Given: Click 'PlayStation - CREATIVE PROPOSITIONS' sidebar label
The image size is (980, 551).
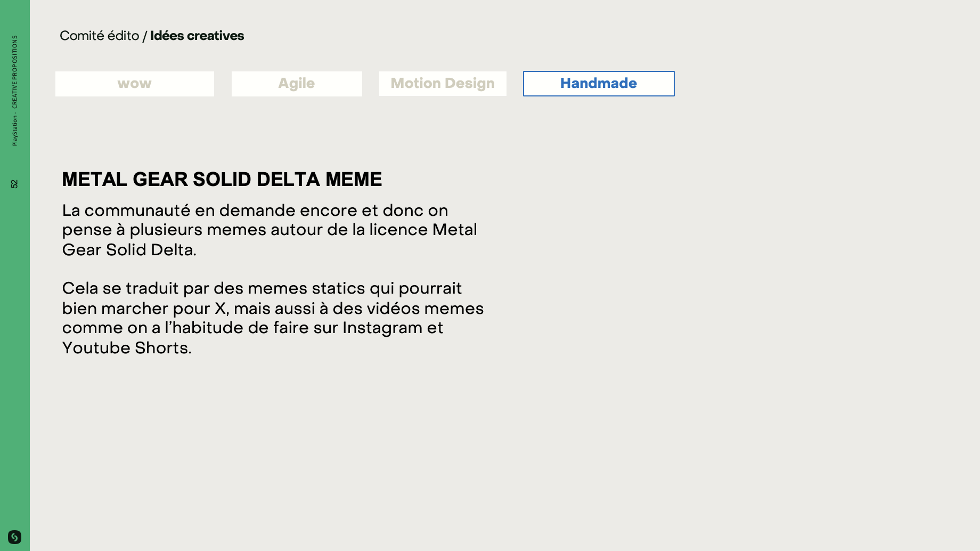Looking at the screenshot, I should 14,91.
